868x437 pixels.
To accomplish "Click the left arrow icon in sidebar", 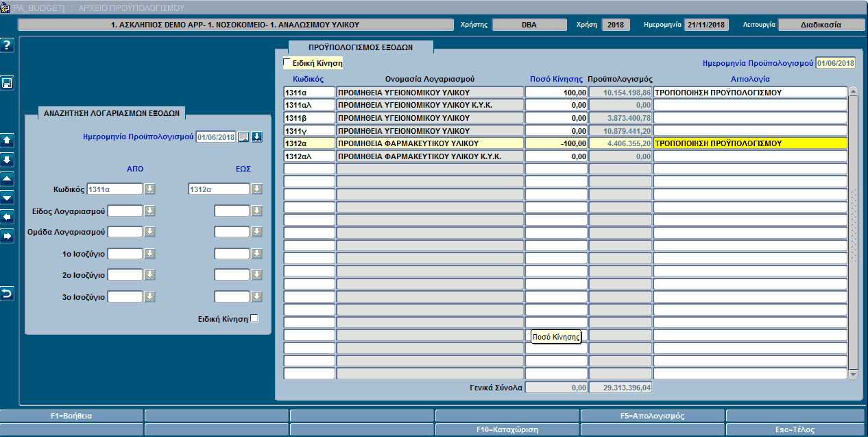I will tap(7, 217).
